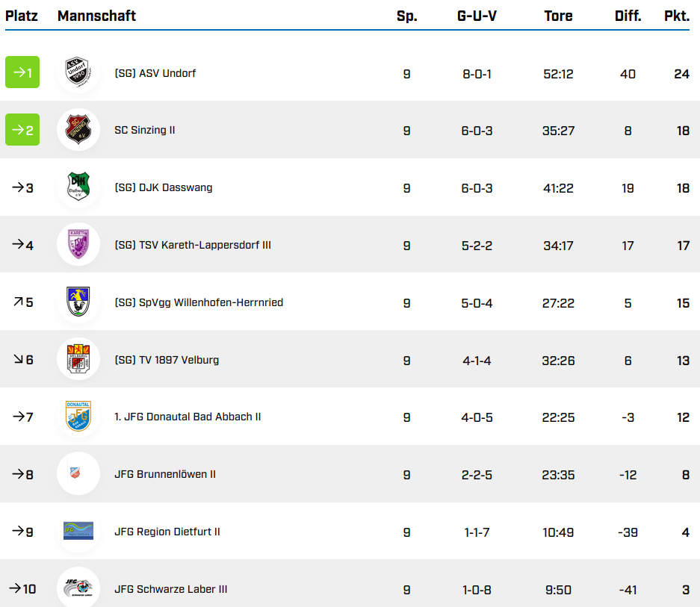Open (SG) TSV Kareth-Lappersdorf III team
Image resolution: width=700 pixels, height=607 pixels.
tap(193, 245)
